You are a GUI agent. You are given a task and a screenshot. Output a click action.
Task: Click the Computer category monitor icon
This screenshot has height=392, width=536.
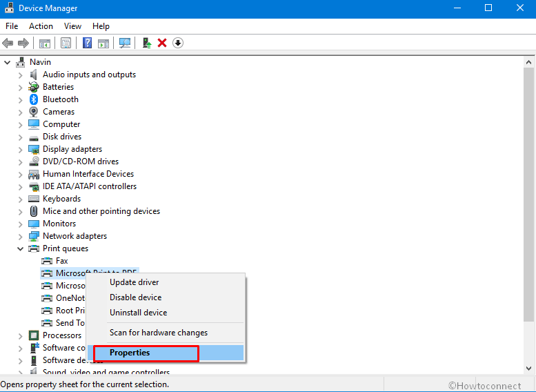[34, 124]
